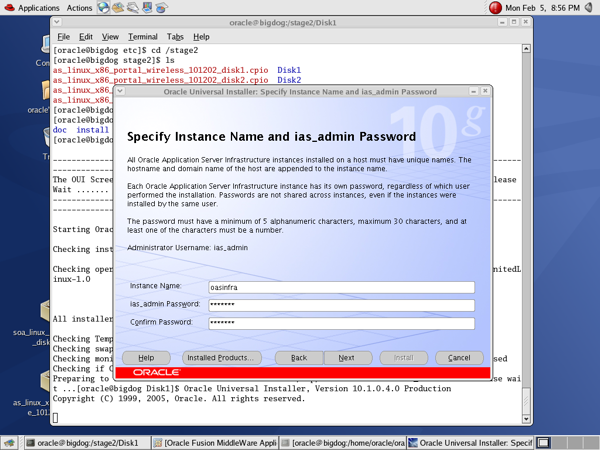Click the Confirm Password field

coord(341,323)
